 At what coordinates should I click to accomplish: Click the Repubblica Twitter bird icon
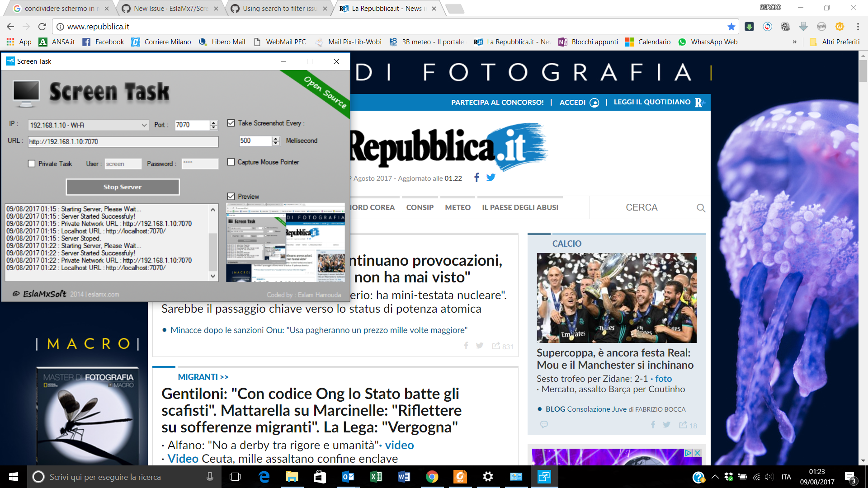click(x=491, y=178)
